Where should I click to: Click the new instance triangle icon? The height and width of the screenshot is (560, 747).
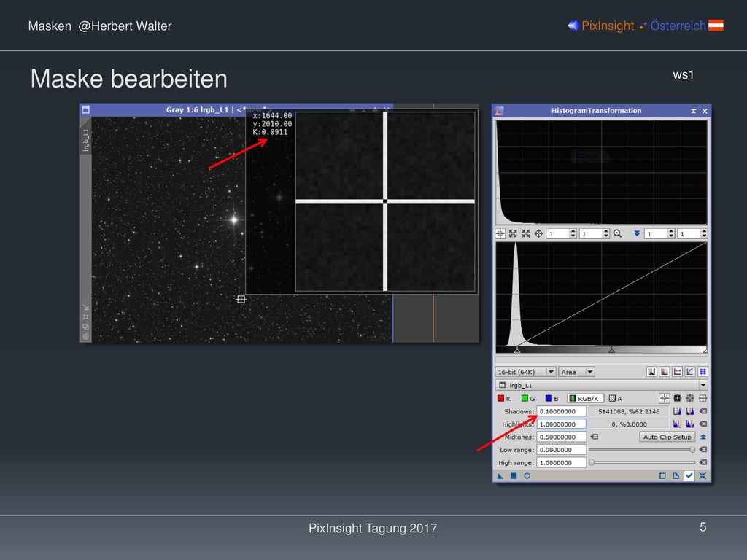[500, 475]
